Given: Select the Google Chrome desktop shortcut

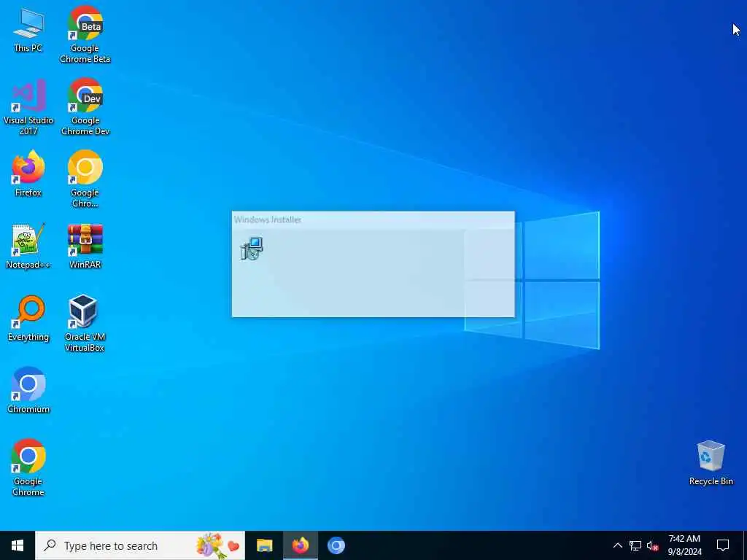Looking at the screenshot, I should point(28,467).
